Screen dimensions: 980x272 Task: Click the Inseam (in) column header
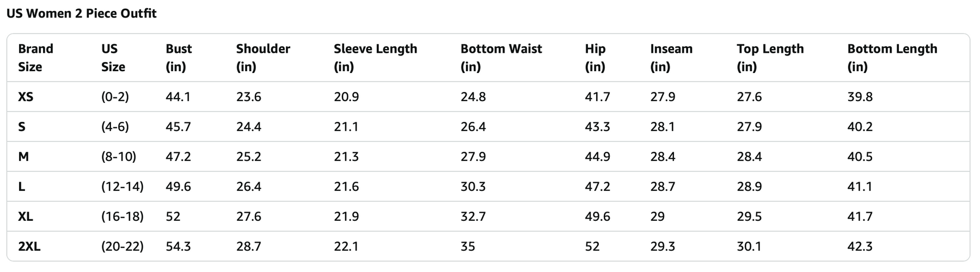point(671,58)
